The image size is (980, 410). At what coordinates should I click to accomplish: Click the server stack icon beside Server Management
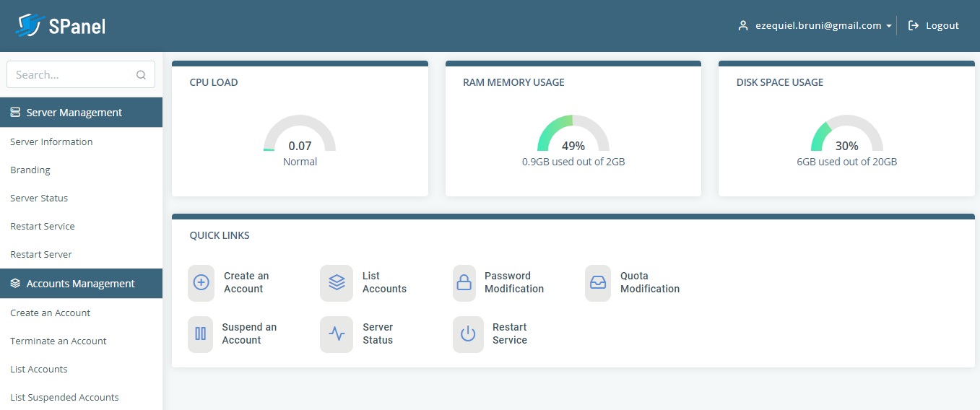coord(15,113)
